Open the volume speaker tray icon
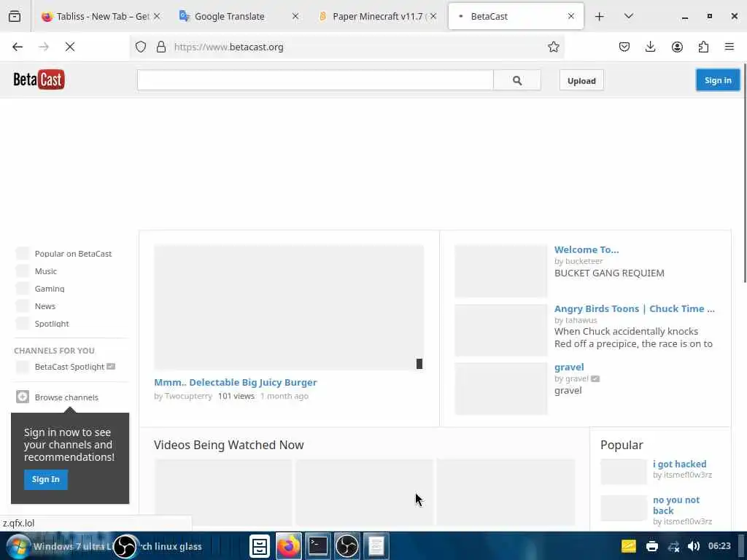 (694, 546)
